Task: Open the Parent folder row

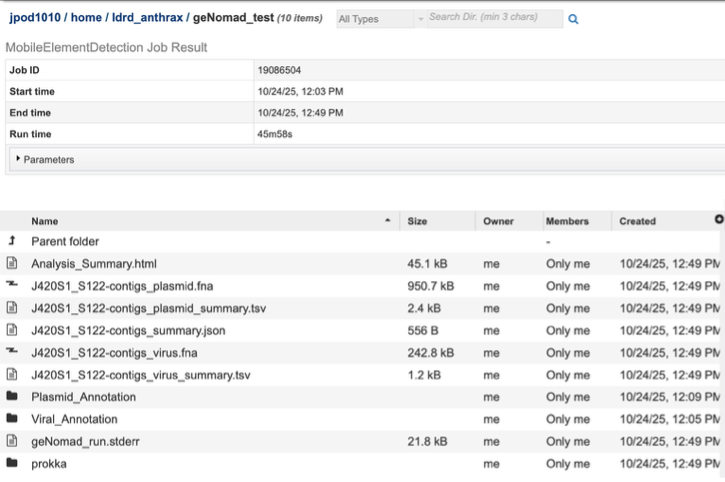Action: 65,241
